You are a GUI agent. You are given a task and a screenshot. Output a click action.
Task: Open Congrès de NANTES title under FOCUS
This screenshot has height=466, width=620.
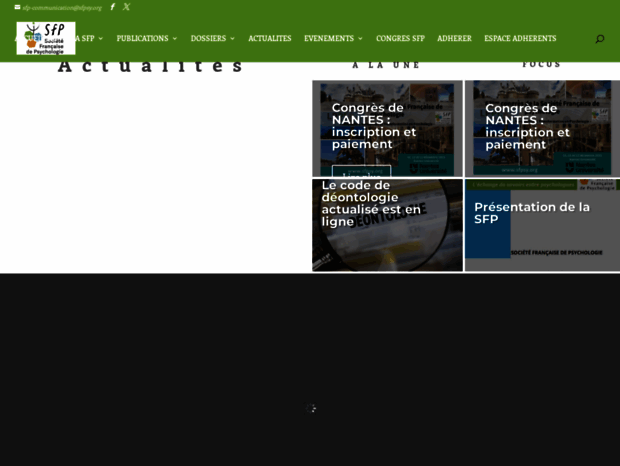tap(527, 126)
